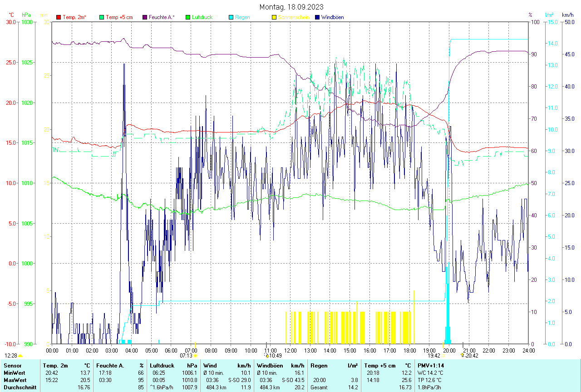Click the Feuchte A. column header in table
Screen dimensions: 581x392
click(x=110, y=365)
